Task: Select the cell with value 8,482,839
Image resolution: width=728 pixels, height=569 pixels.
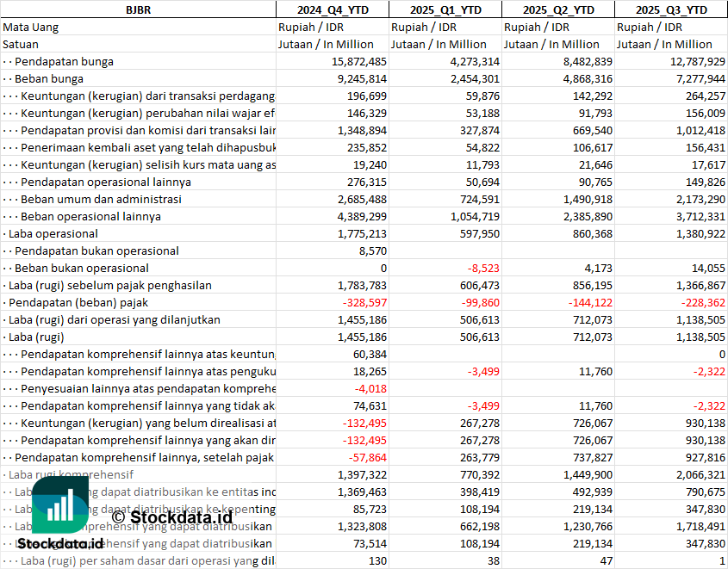Action: (588, 61)
